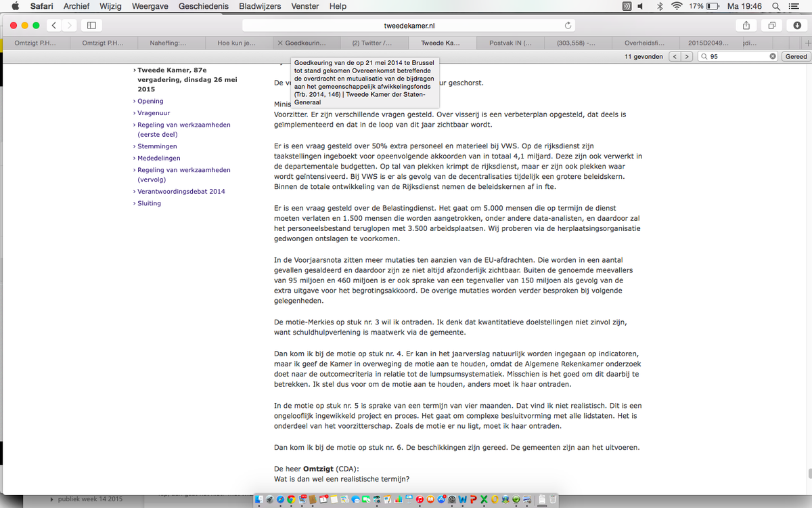Viewport: 812px width, 508px height.
Task: Open the Mededelingen sidebar link
Action: tap(159, 158)
